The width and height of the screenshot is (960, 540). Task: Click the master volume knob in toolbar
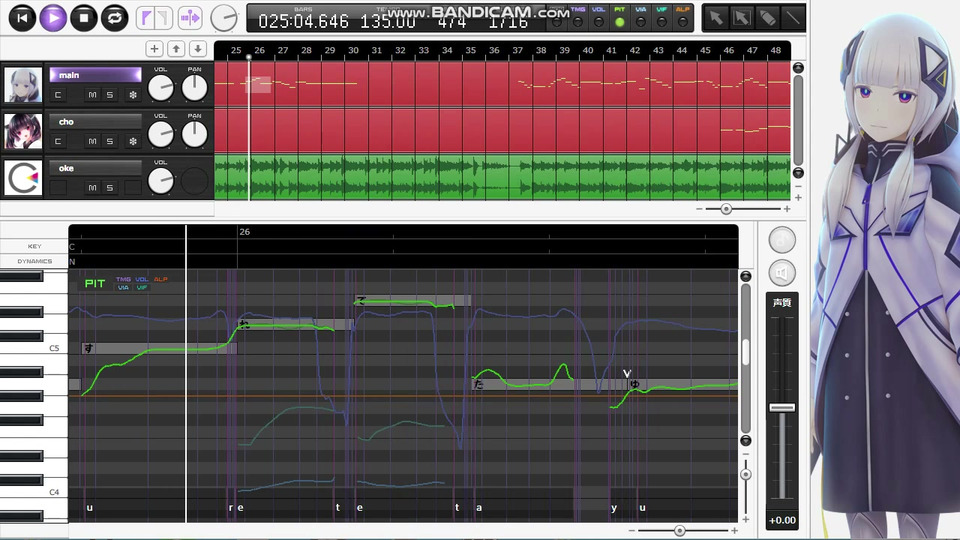224,18
